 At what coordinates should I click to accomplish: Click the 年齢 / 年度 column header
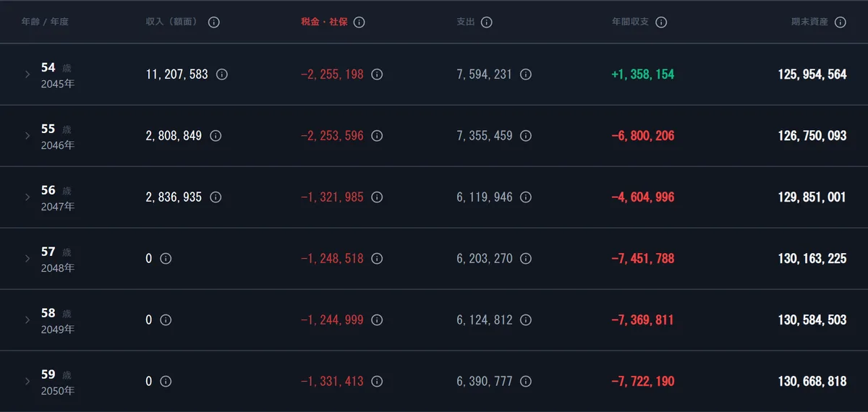click(45, 22)
